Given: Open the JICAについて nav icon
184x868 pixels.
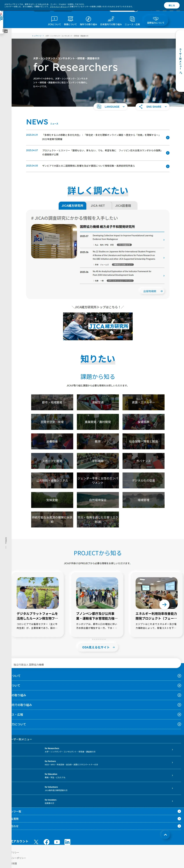Looking at the screenshot, I should (x=54, y=19).
